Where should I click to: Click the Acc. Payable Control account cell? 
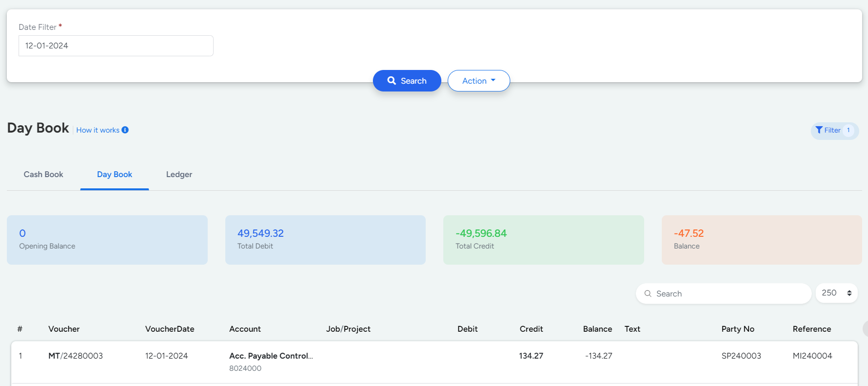point(271,356)
